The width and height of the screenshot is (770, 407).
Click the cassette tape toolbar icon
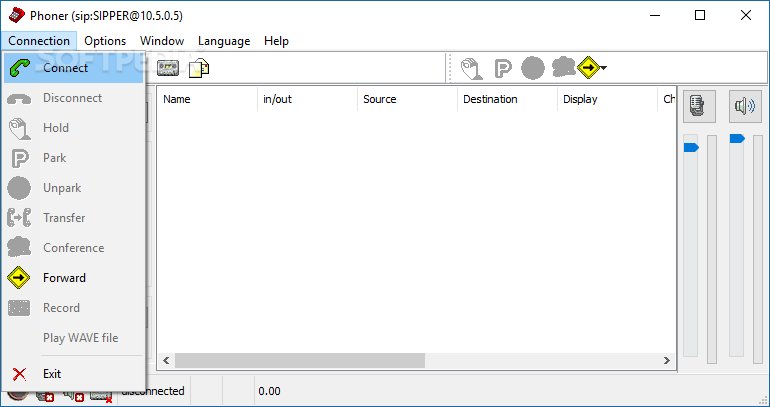[x=168, y=68]
